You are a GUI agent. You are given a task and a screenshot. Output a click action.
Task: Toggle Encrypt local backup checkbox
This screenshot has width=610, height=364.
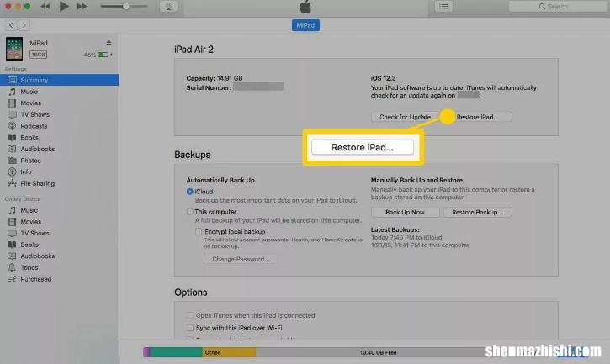(x=199, y=231)
